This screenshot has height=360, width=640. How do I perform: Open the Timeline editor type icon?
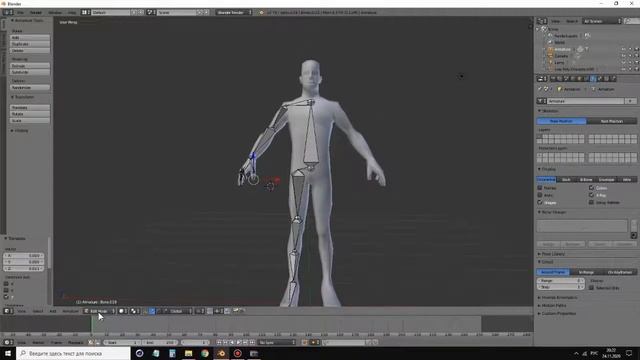(x=7, y=342)
